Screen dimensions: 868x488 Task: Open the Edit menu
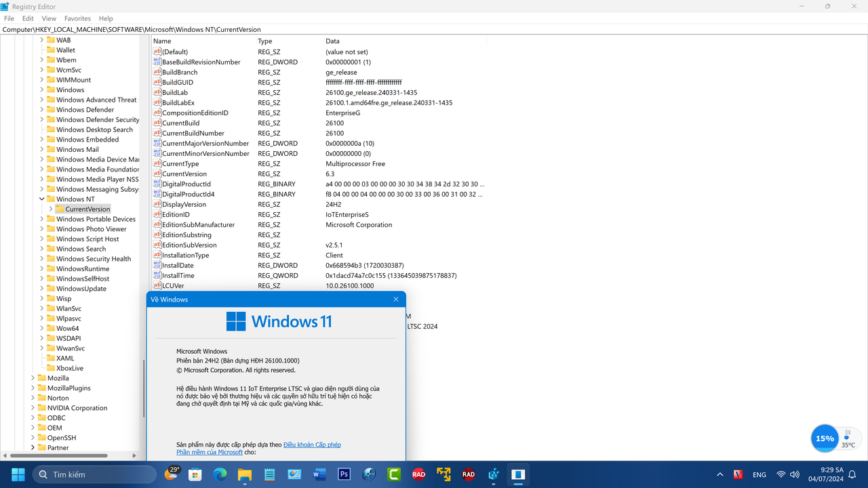point(28,18)
